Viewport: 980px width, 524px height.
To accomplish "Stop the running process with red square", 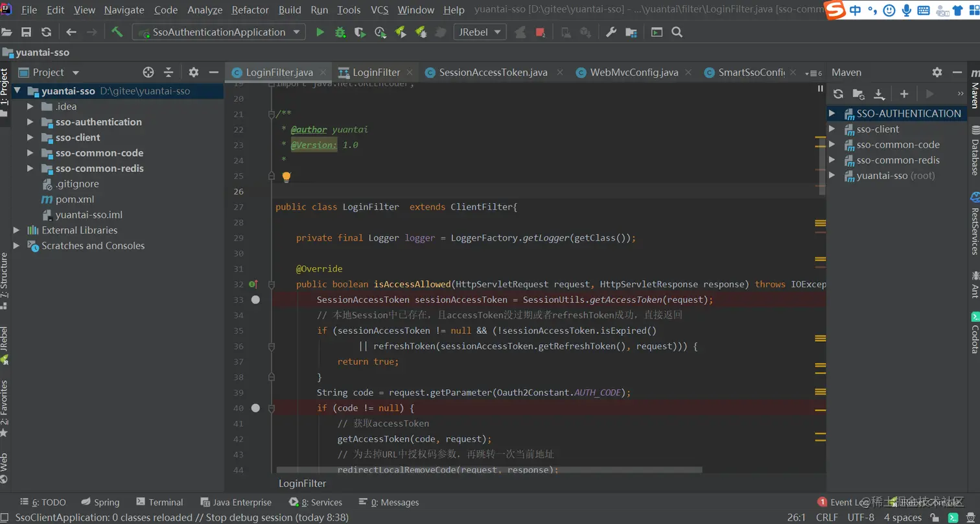I will click(540, 32).
